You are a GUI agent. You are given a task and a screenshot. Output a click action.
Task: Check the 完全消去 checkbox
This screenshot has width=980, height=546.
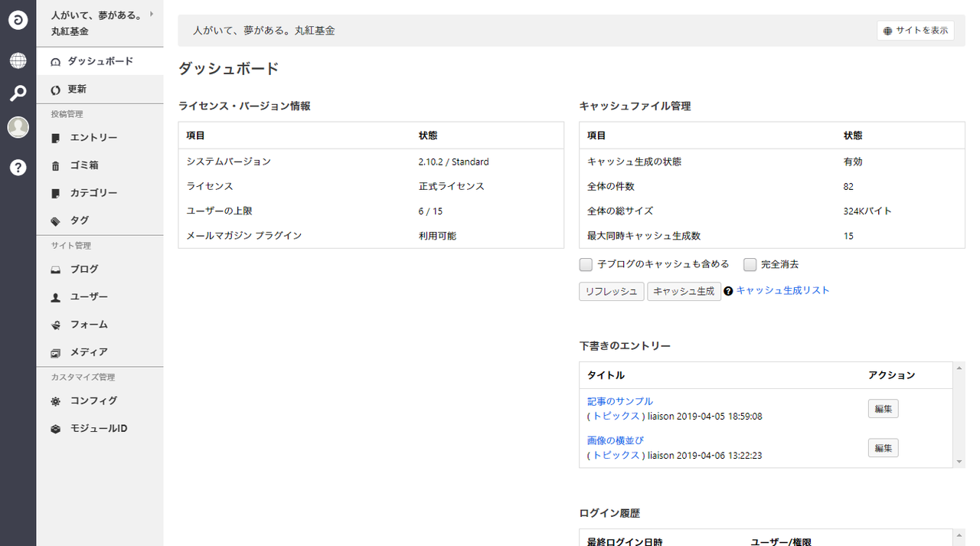click(750, 265)
